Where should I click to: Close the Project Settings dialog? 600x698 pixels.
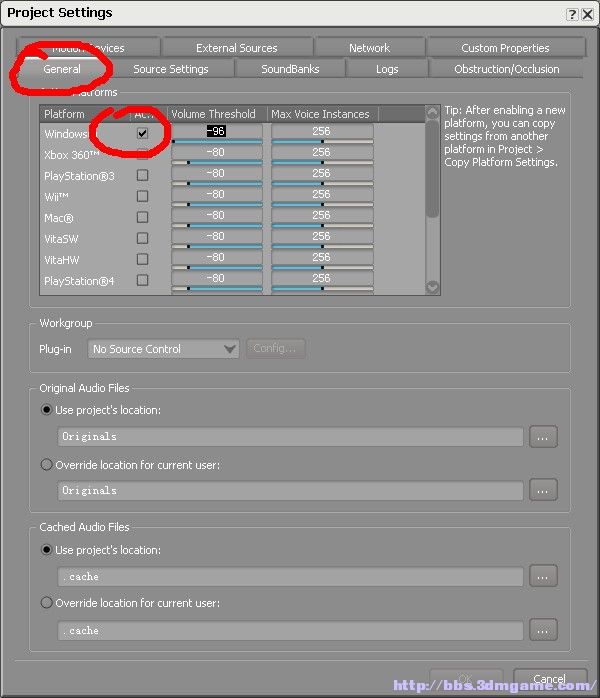point(588,14)
